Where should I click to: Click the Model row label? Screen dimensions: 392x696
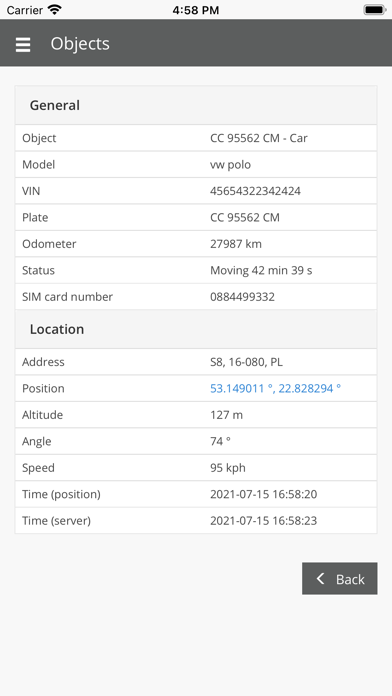pyautogui.click(x=39, y=165)
